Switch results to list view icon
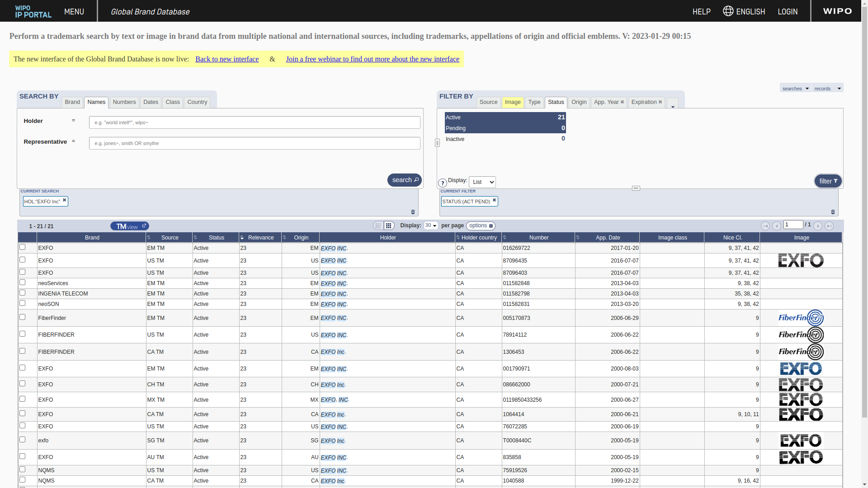The height and width of the screenshot is (488, 868). [378, 225]
